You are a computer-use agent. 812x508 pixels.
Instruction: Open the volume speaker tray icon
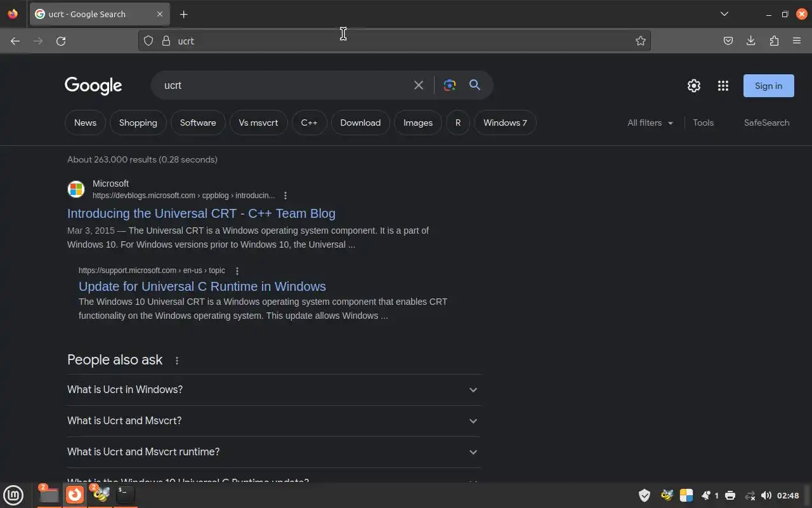766,495
